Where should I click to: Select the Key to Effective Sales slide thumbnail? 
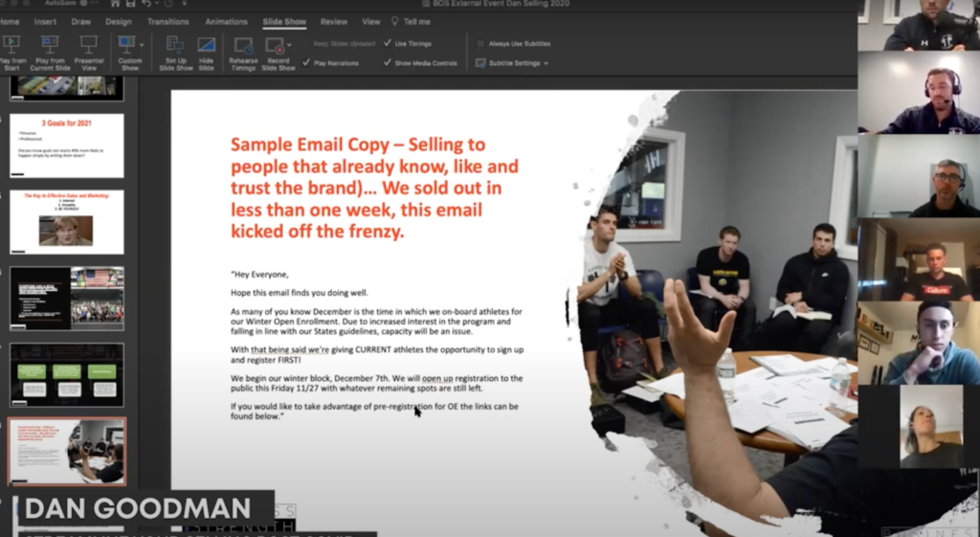pyautogui.click(x=67, y=222)
